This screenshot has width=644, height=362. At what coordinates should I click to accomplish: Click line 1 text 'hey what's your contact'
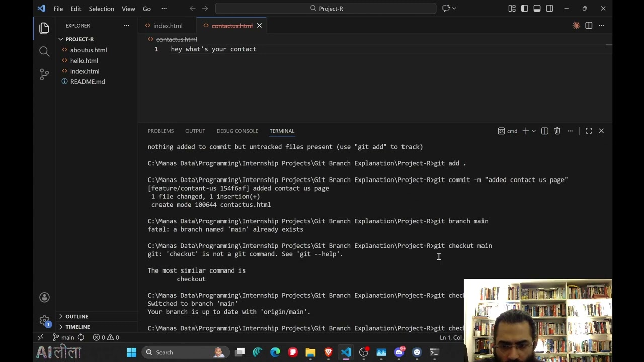pyautogui.click(x=213, y=49)
